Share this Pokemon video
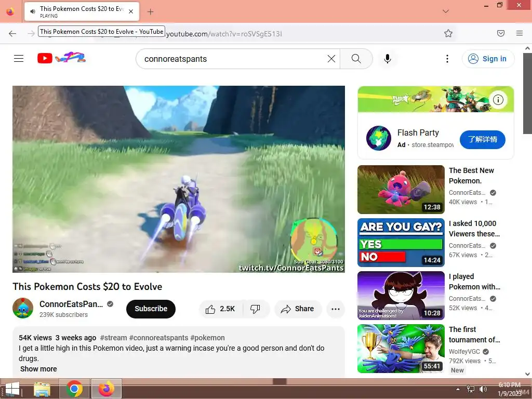 click(x=298, y=309)
